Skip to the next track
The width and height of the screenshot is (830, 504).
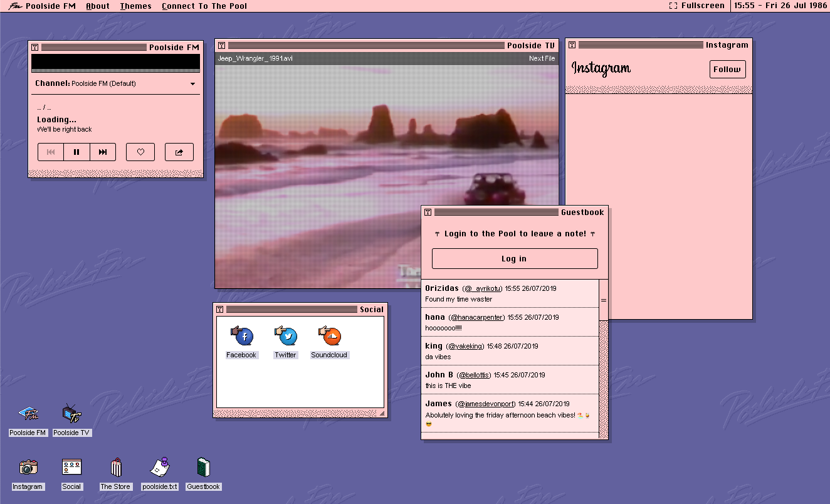tap(103, 152)
